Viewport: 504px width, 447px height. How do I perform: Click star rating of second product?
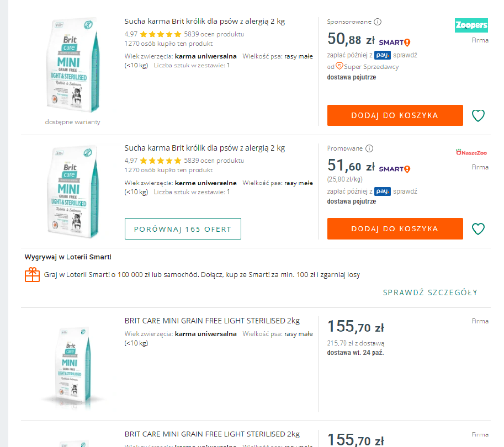coord(161,161)
